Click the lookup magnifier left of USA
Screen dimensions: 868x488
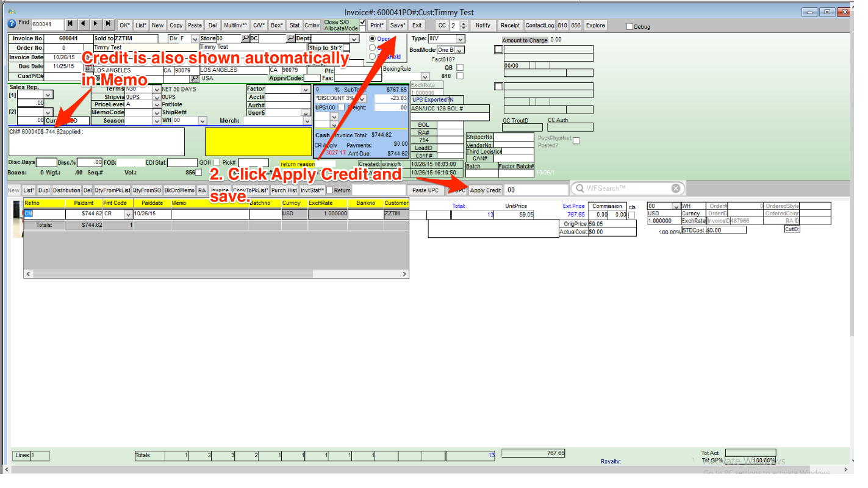[195, 78]
